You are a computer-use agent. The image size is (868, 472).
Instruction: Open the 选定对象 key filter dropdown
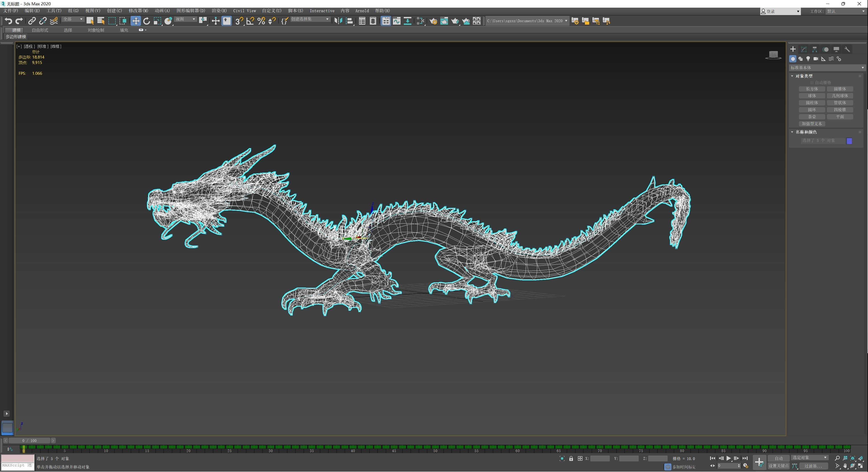pos(809,458)
